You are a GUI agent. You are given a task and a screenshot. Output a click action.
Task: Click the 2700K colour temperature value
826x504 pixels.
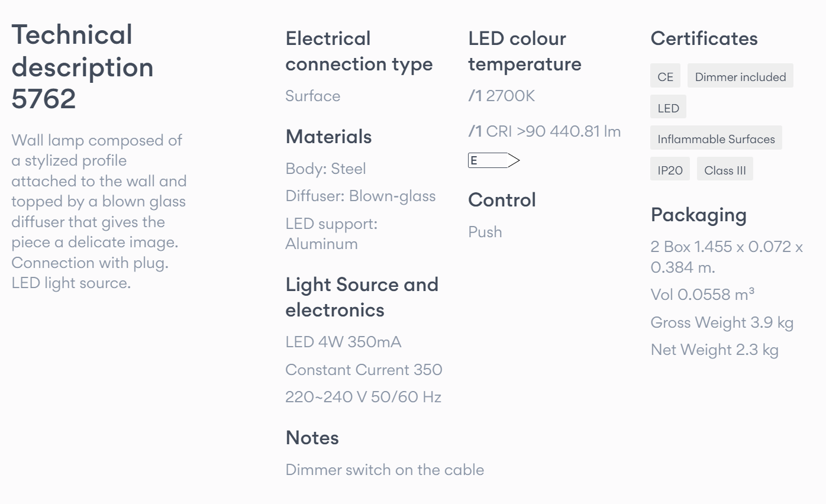[510, 96]
